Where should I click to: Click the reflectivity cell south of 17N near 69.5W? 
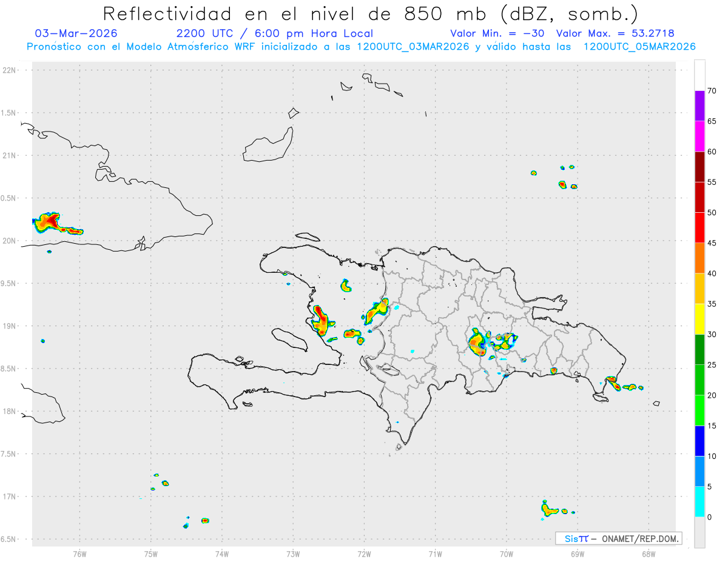point(549,510)
